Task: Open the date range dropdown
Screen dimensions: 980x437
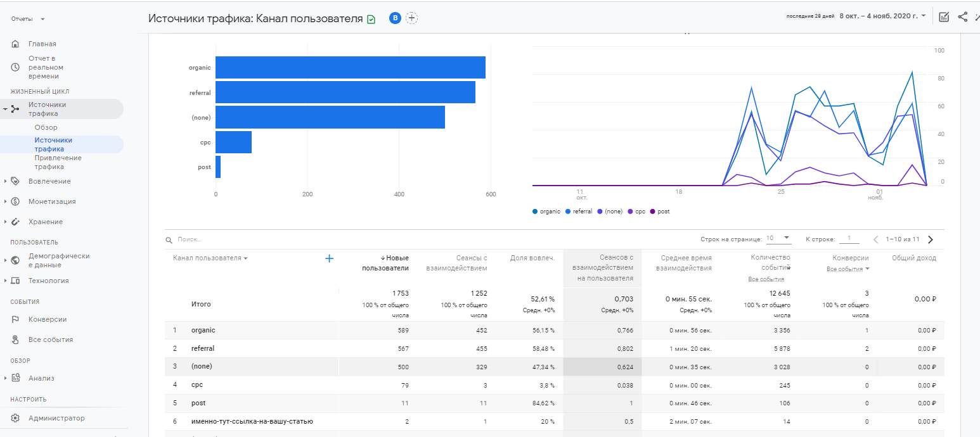Action: 882,16
